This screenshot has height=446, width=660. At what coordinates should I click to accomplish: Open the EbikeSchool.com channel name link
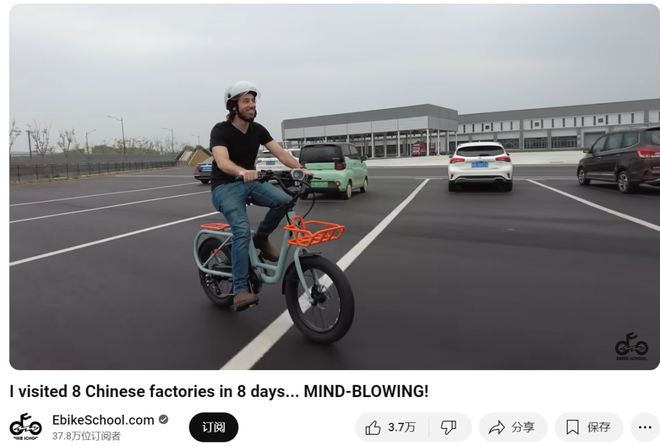click(103, 420)
